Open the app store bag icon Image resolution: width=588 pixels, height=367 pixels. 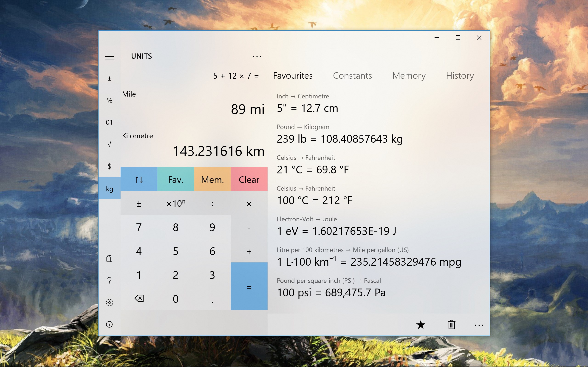click(109, 259)
